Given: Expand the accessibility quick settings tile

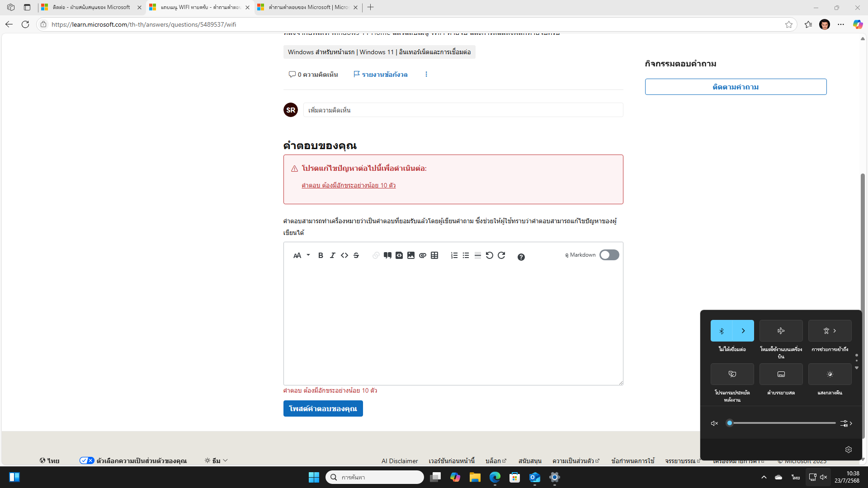Looking at the screenshot, I should (x=830, y=331).
